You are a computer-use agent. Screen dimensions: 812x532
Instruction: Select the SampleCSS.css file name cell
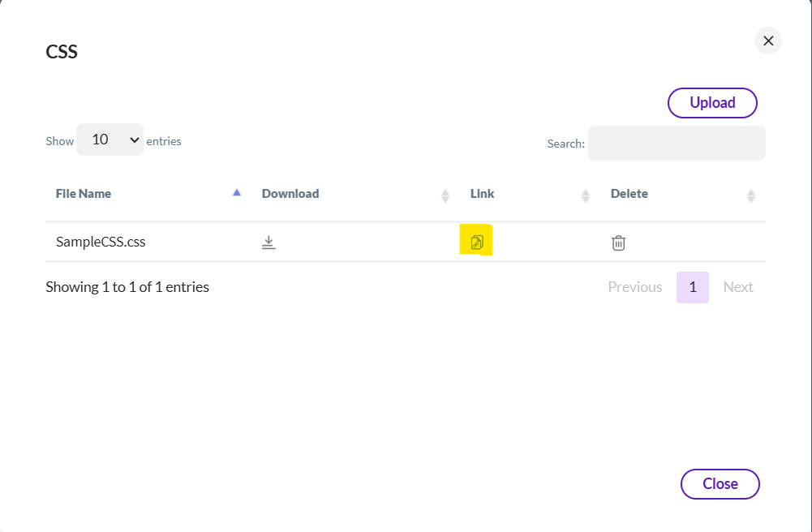coord(101,242)
